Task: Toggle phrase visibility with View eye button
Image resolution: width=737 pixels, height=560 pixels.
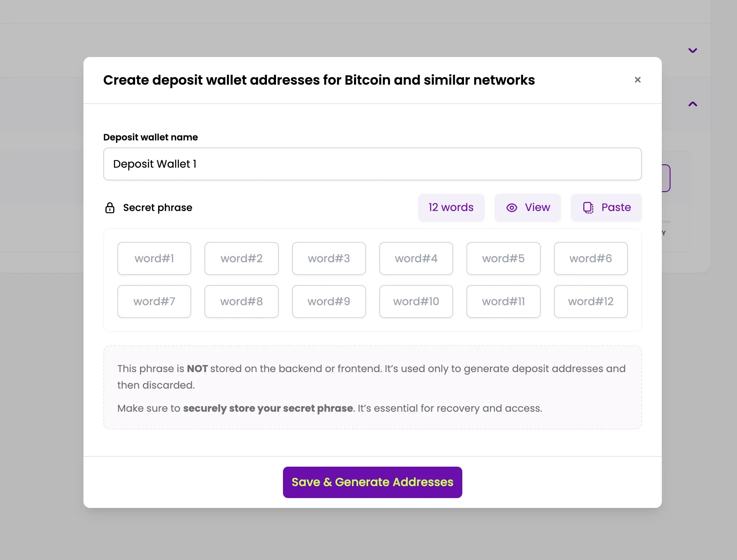Action: tap(528, 208)
